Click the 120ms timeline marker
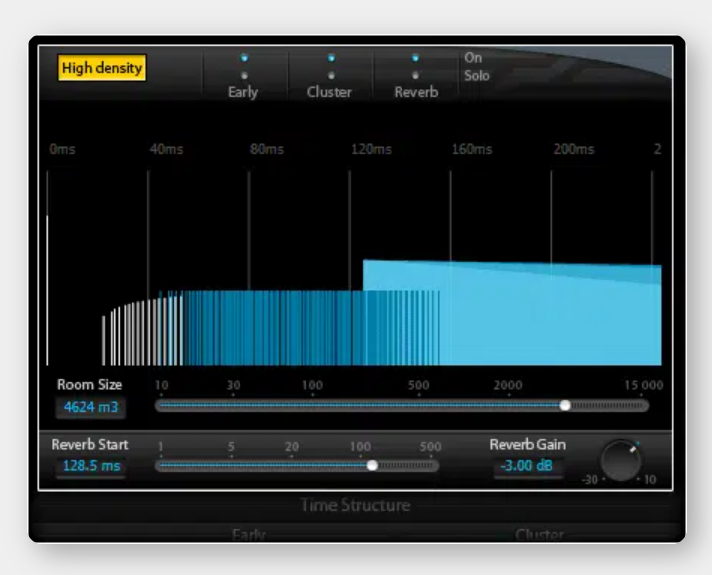 click(x=371, y=149)
